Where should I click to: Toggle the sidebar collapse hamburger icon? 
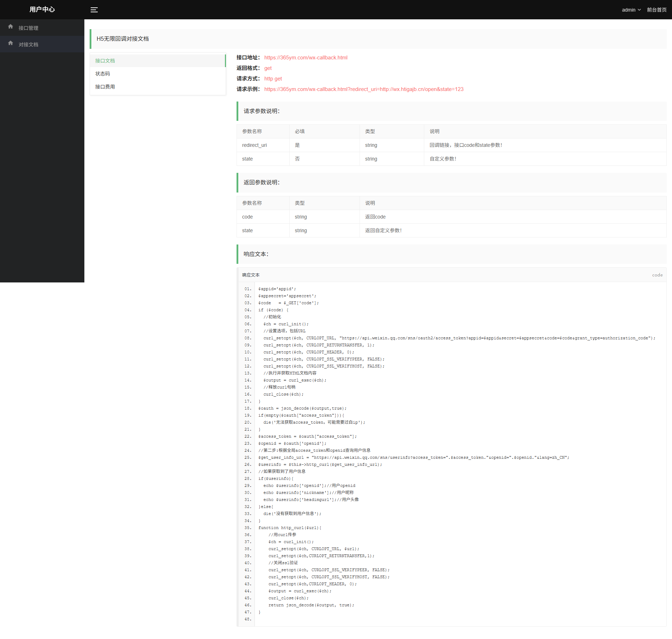tap(94, 10)
